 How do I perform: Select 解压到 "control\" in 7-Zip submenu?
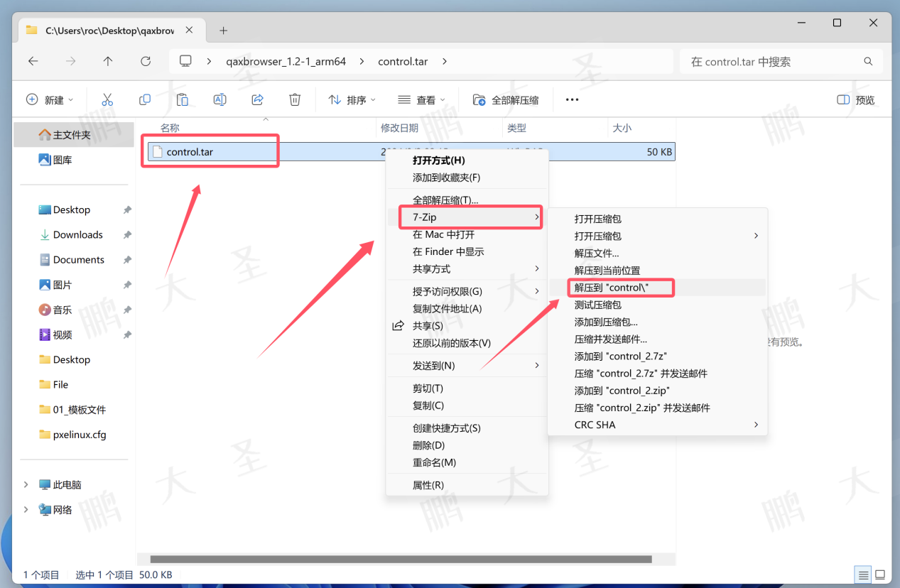click(x=621, y=288)
